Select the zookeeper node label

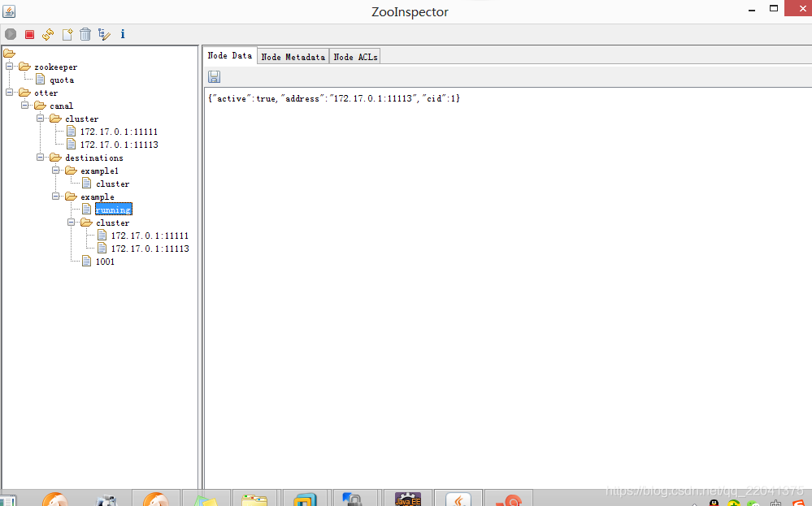[55, 67]
